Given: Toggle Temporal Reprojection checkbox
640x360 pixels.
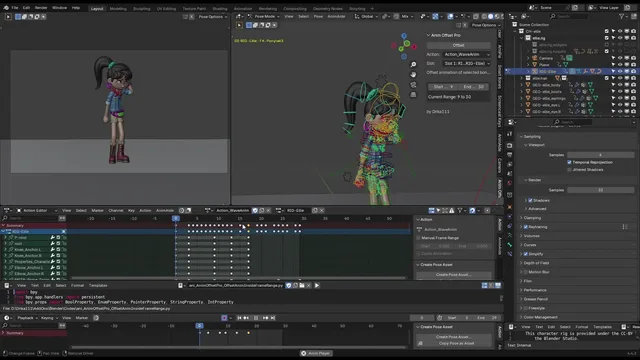Looking at the screenshot, I should point(569,162).
